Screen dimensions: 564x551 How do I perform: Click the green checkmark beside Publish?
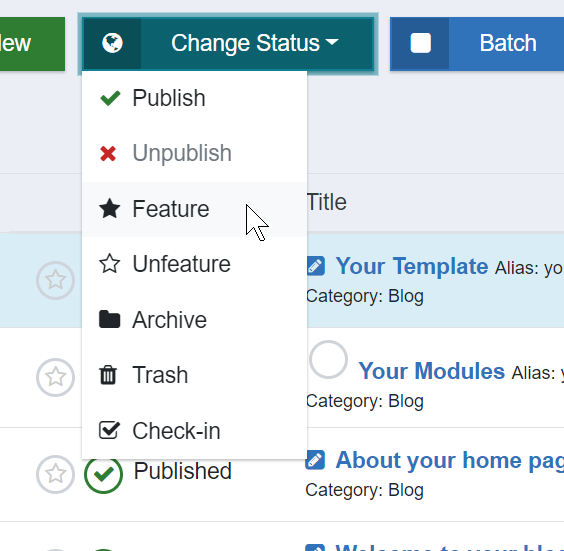tap(110, 98)
